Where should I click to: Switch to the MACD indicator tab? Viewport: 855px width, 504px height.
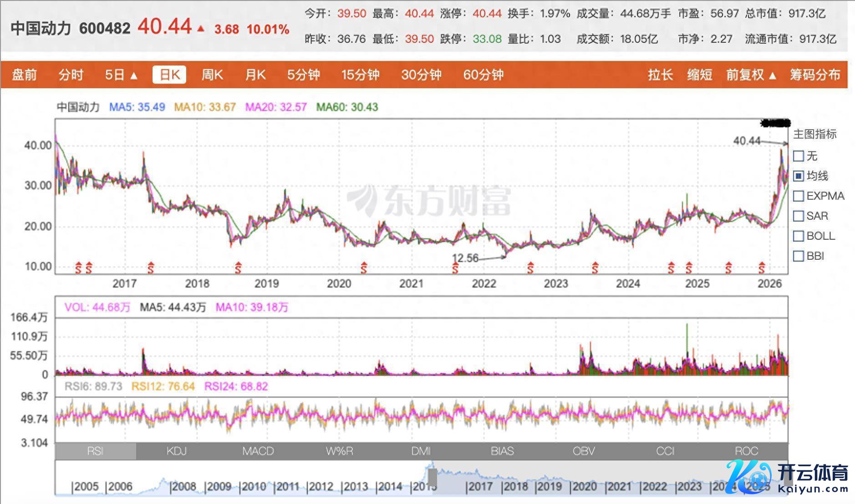[x=258, y=451]
